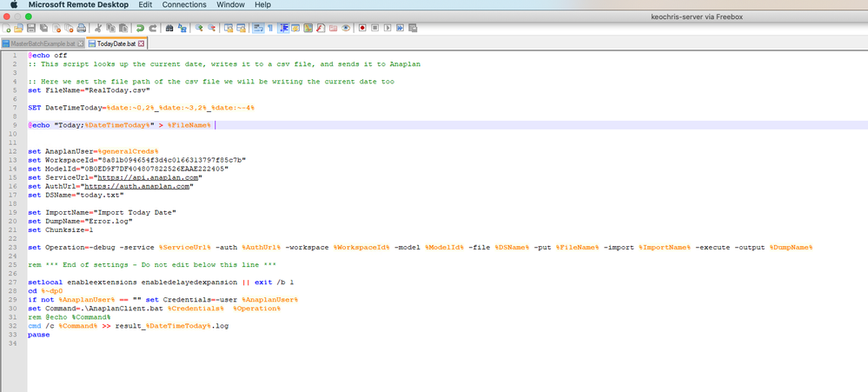Toggle synchronized vertical scrolling icon
The width and height of the screenshot is (868, 392).
click(229, 28)
